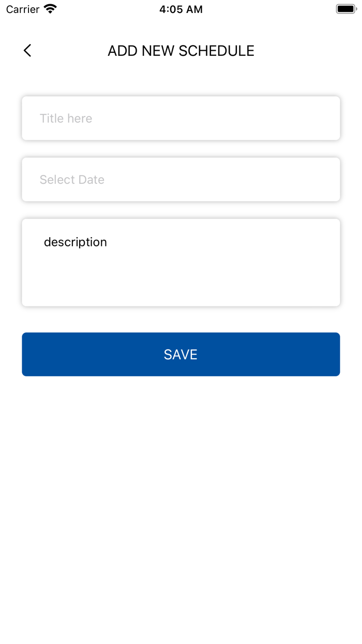This screenshot has height=644, width=362.
Task: Tap the "Select Date" placeholder text
Action: point(72,180)
